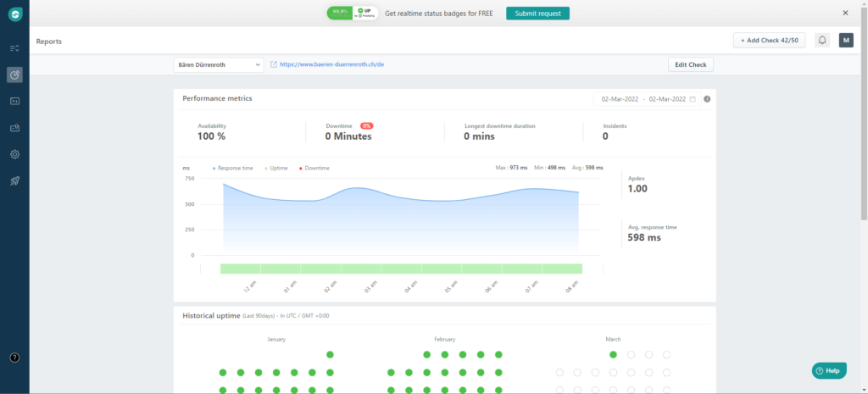Viewport: 868px width, 394px height.
Task: Click the info icon beside date range
Action: tap(707, 99)
